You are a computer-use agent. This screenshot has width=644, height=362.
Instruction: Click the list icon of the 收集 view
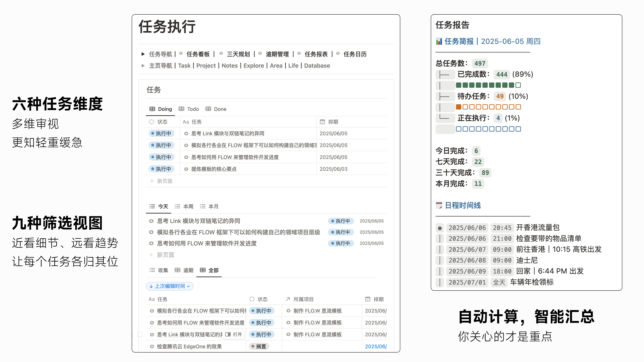152,270
